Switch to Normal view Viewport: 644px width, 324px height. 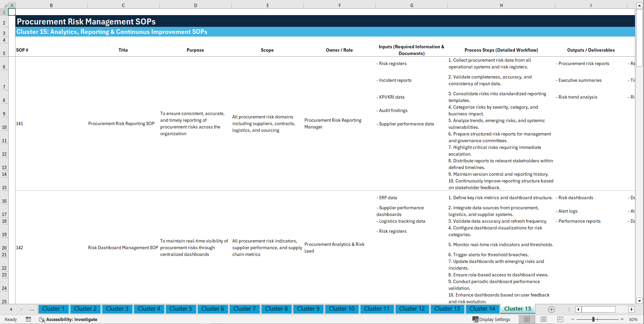pyautogui.click(x=527, y=319)
